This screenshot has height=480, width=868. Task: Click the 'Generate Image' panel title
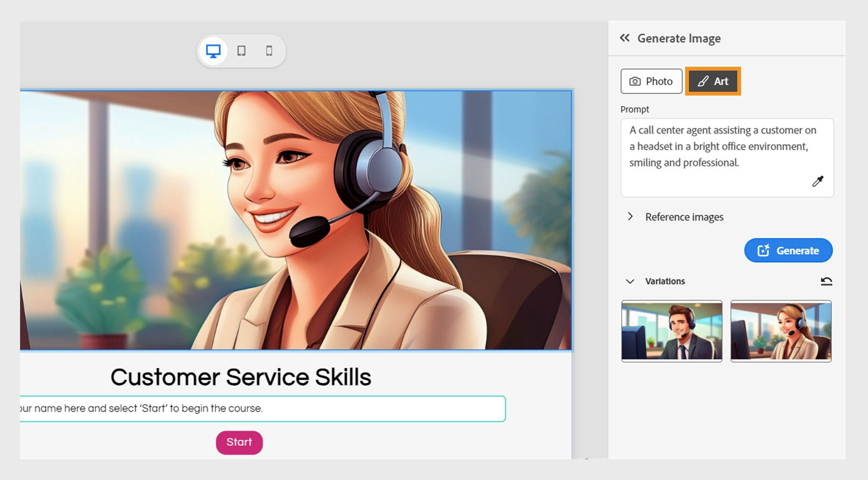click(x=679, y=39)
